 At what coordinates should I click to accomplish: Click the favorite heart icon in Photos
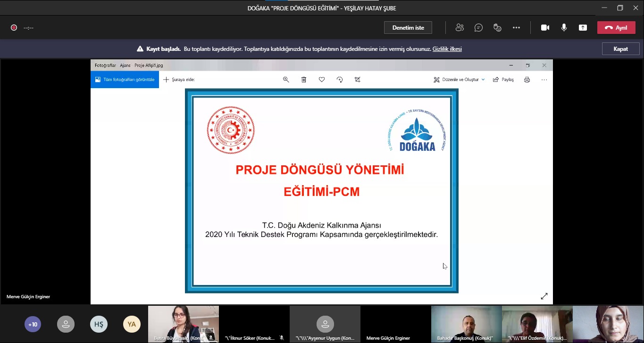tap(322, 80)
